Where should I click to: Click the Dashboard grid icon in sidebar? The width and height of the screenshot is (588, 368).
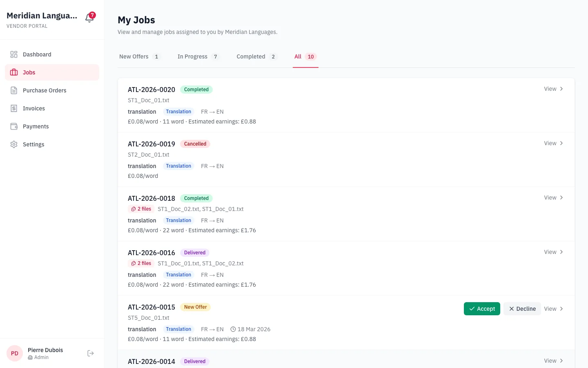14,54
